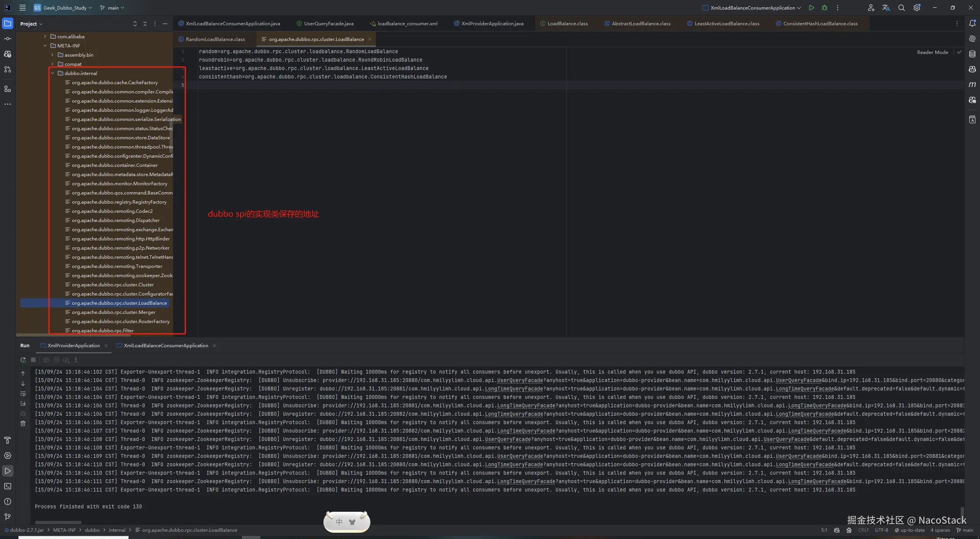Screen dimensions: 980x539
Task: Open the Database tool window
Action: (x=972, y=54)
